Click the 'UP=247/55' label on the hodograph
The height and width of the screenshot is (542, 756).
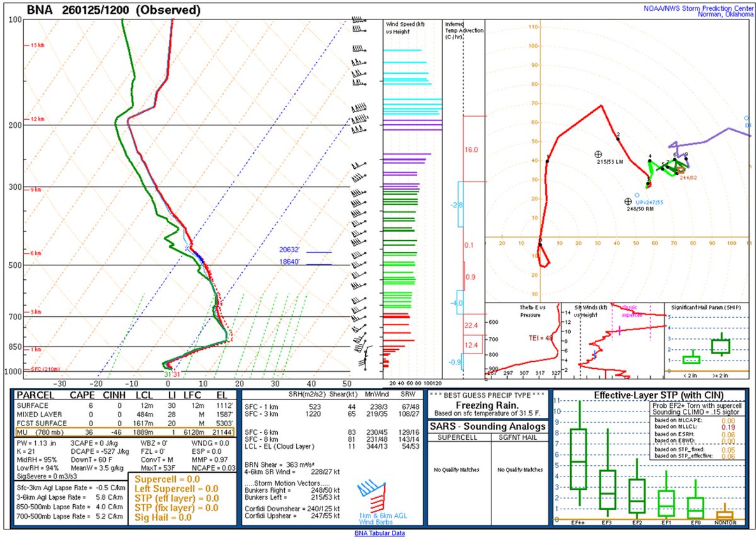click(650, 202)
